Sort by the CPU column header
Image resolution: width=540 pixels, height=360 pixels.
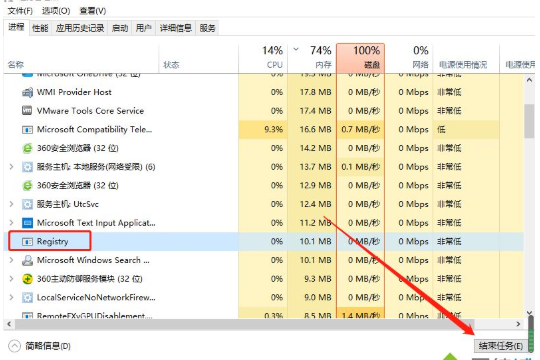[x=263, y=59]
